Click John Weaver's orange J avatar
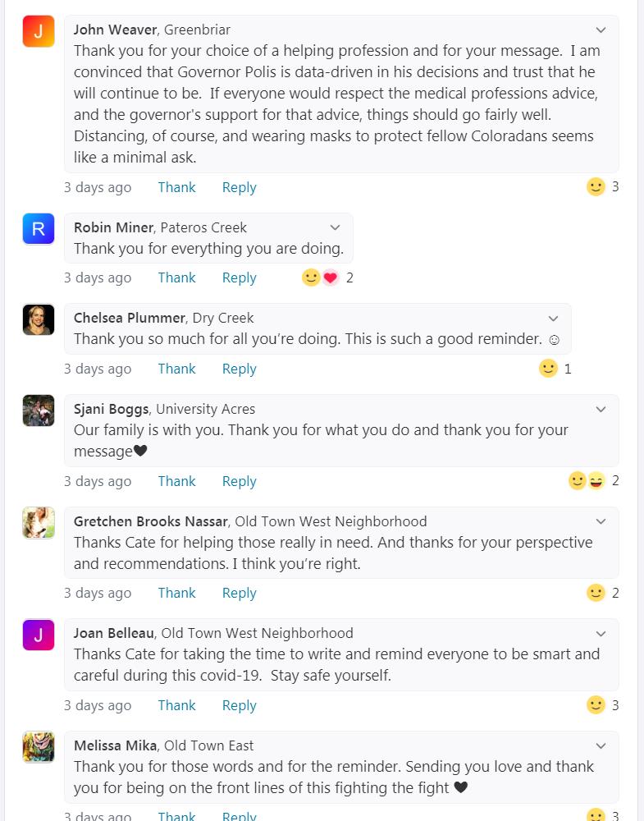The image size is (644, 821). tap(39, 31)
